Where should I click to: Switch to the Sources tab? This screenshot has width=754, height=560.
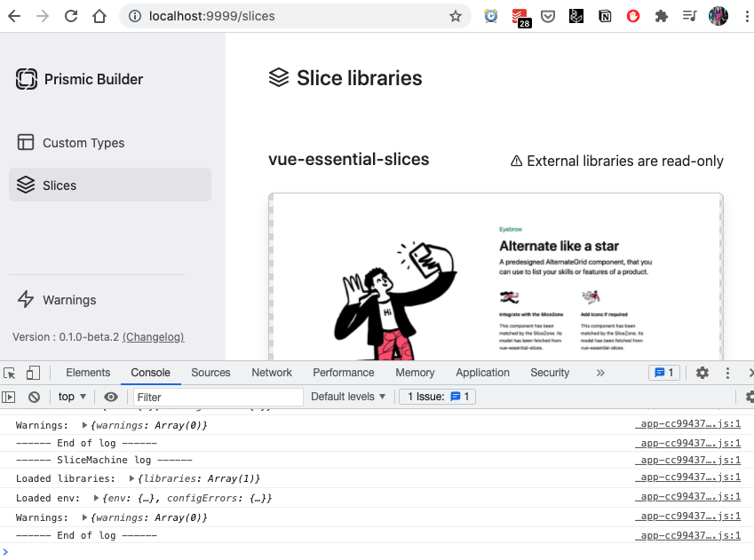click(x=210, y=373)
